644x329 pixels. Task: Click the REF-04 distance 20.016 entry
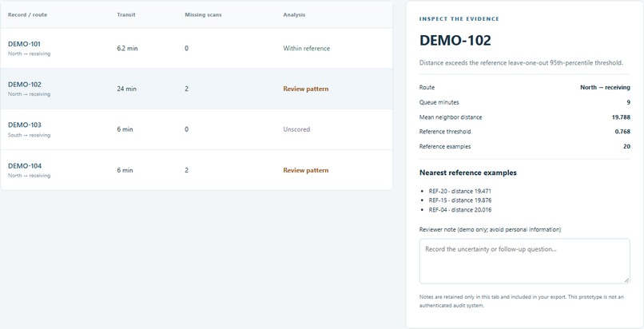[460, 210]
